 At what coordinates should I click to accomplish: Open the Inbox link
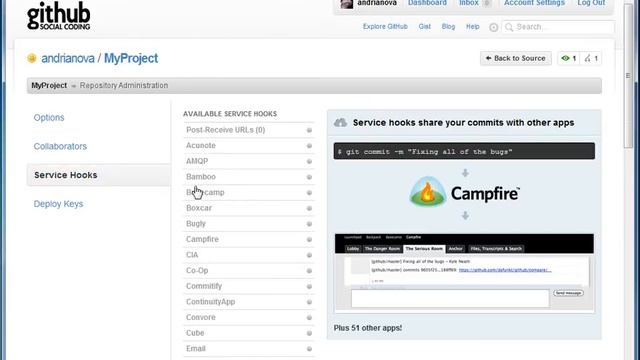pyautogui.click(x=469, y=3)
